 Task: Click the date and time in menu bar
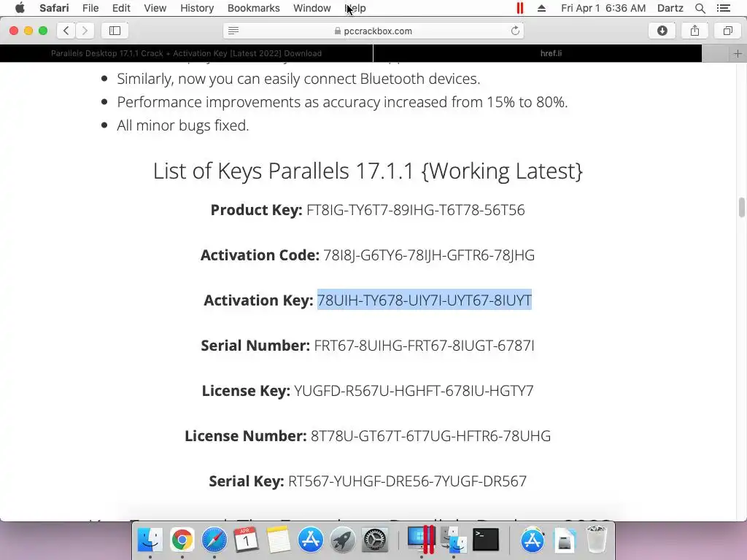(603, 8)
